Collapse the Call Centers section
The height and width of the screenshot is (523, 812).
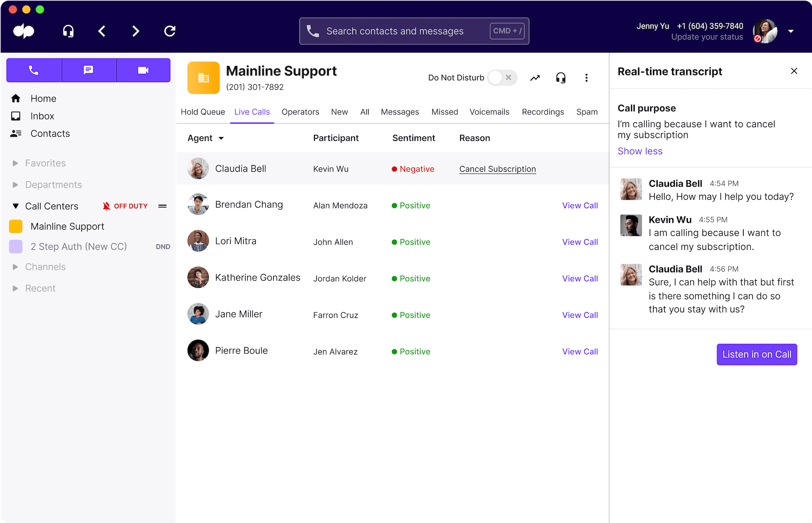point(15,206)
